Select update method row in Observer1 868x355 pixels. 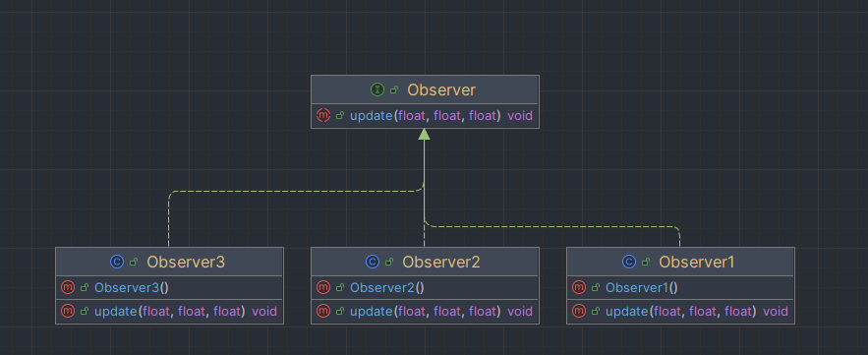681,312
